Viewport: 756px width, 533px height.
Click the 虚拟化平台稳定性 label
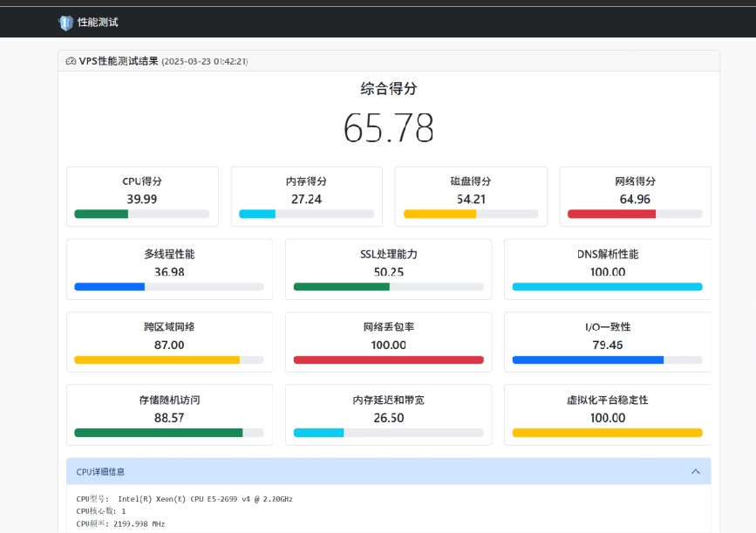pyautogui.click(x=608, y=400)
